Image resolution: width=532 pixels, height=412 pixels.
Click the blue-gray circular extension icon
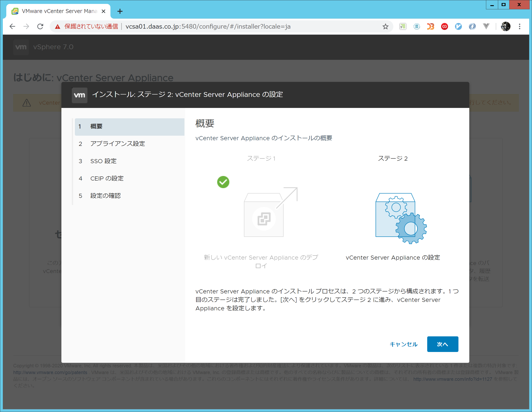tap(472, 26)
